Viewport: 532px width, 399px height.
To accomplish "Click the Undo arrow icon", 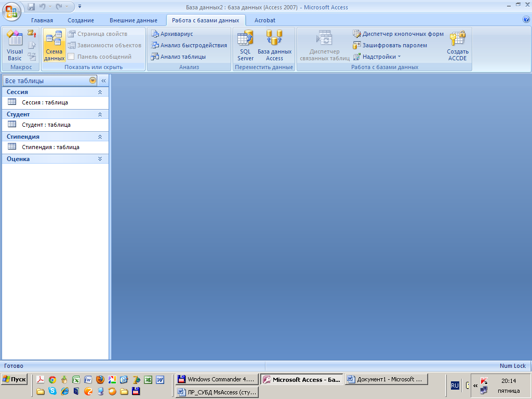I will pos(43,6).
